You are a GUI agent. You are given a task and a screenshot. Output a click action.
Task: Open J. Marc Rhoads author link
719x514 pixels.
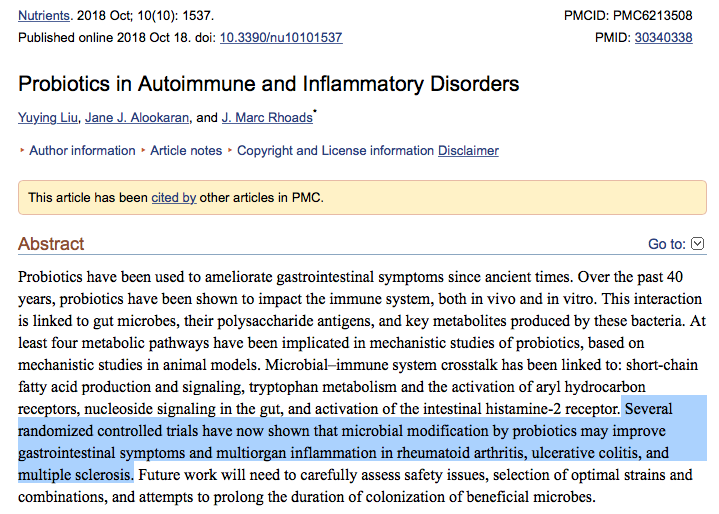267,118
